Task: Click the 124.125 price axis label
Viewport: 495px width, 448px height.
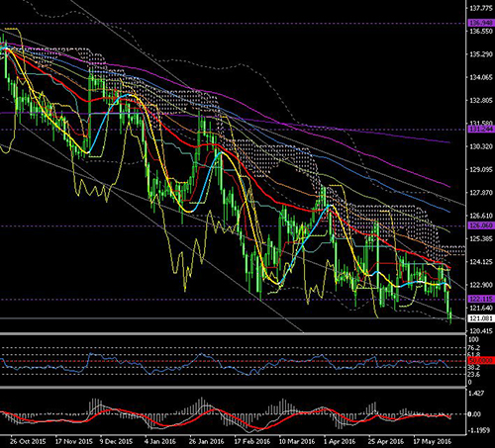Action: (x=481, y=262)
